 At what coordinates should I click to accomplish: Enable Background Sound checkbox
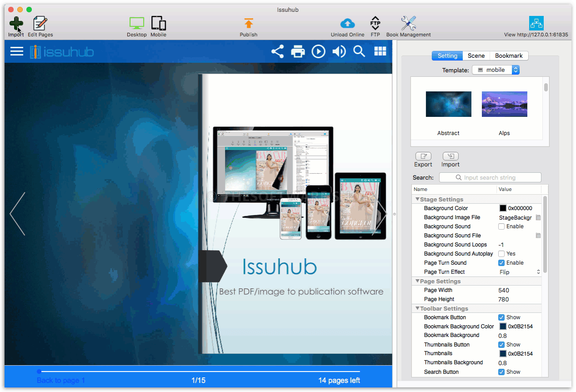pyautogui.click(x=501, y=226)
